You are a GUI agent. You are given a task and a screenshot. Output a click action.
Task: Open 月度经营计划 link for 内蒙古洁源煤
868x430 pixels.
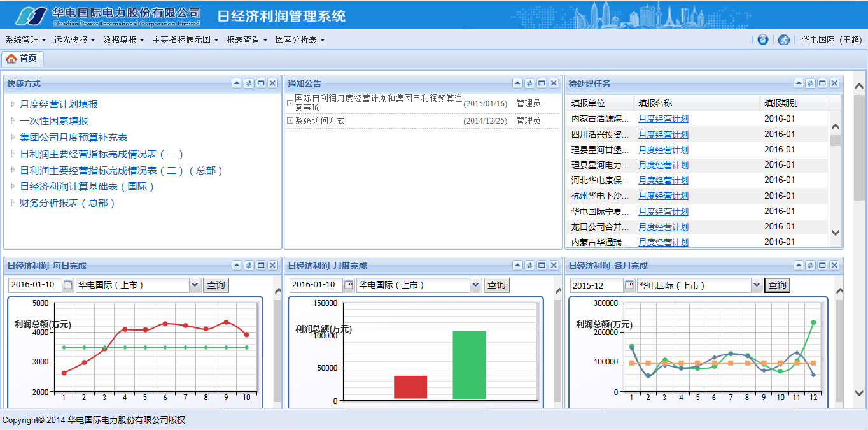[663, 118]
